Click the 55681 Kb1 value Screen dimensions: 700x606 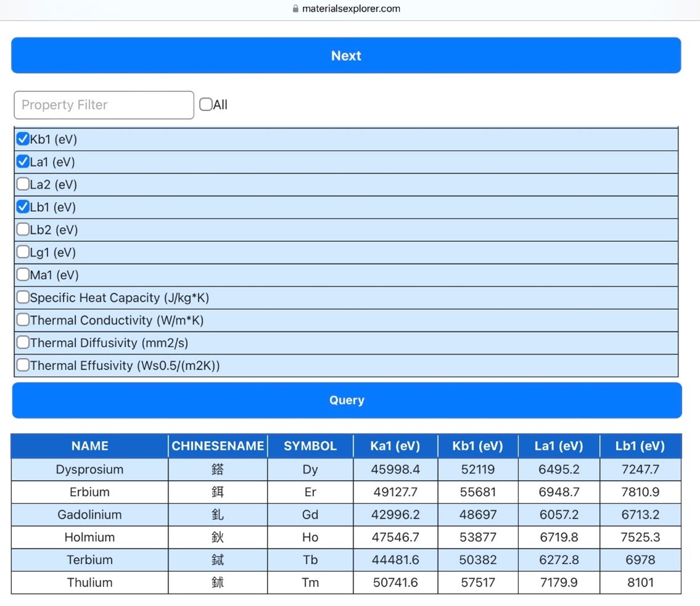coord(478,492)
